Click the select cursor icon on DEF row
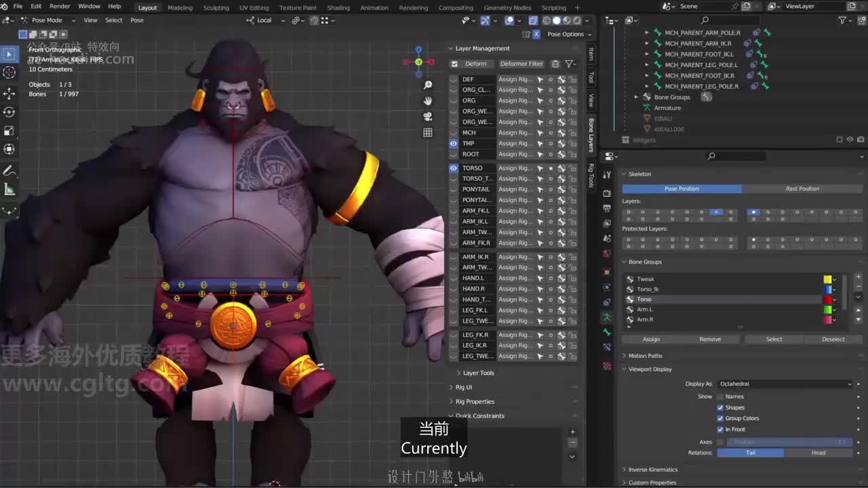This screenshot has height=488, width=868. (540, 79)
